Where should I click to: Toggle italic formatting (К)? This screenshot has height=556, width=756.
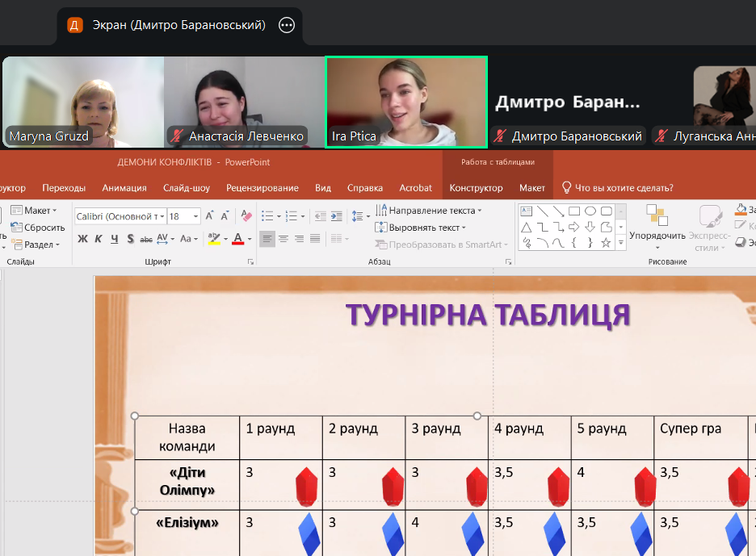tap(99, 239)
